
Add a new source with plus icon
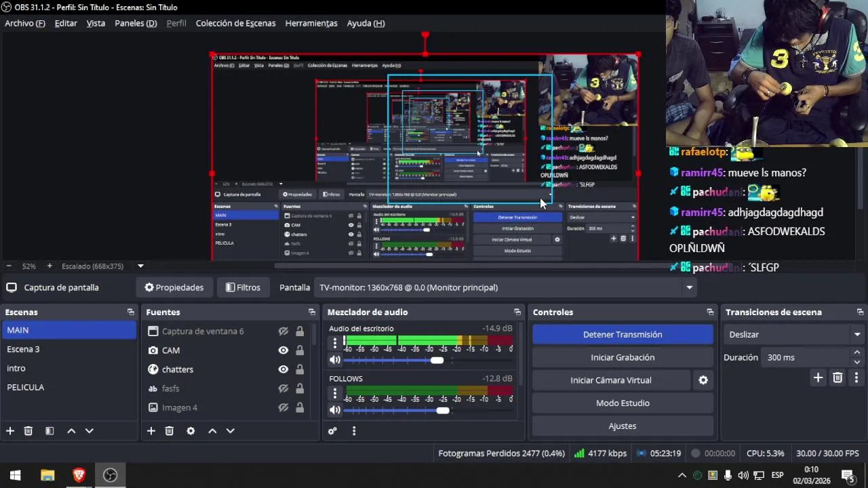pos(151,431)
